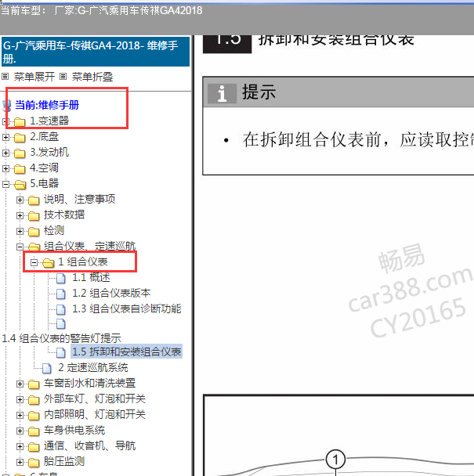Click the 1.1 概述 page icon
Viewport: 474px width, 476px height.
[x=61, y=278]
